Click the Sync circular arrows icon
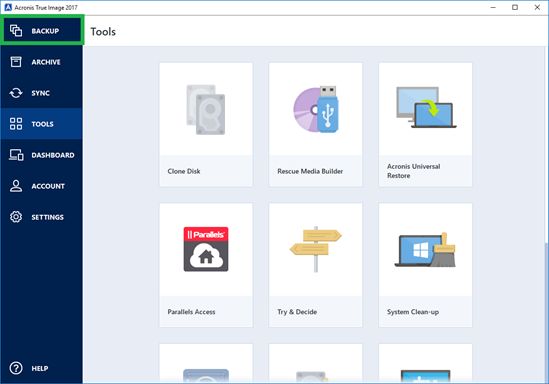The image size is (549, 384). coord(16,93)
